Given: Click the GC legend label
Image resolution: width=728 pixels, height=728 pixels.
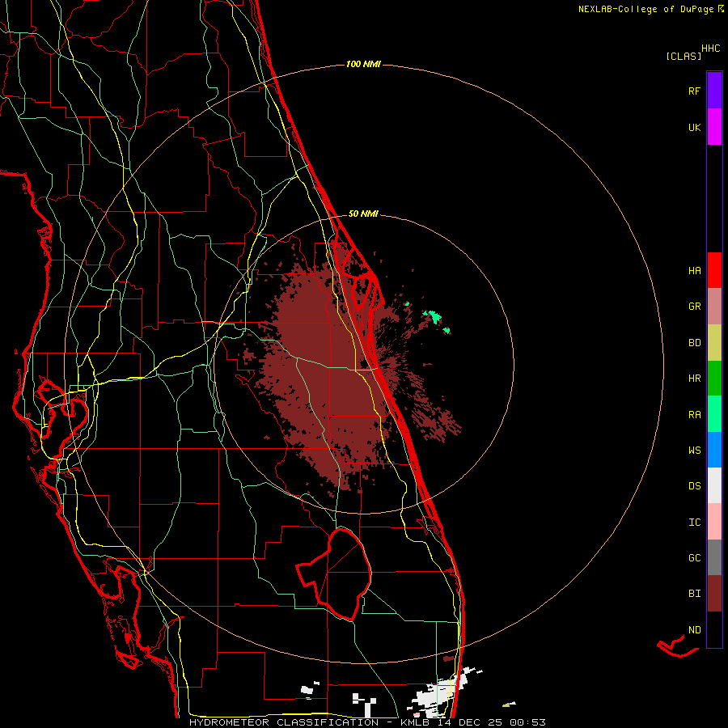Looking at the screenshot, I should (x=694, y=558).
